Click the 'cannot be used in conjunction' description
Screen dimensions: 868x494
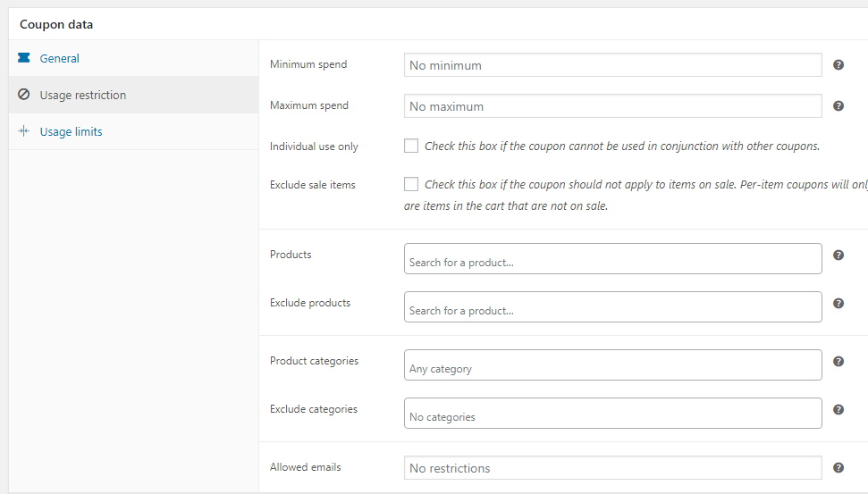click(622, 146)
